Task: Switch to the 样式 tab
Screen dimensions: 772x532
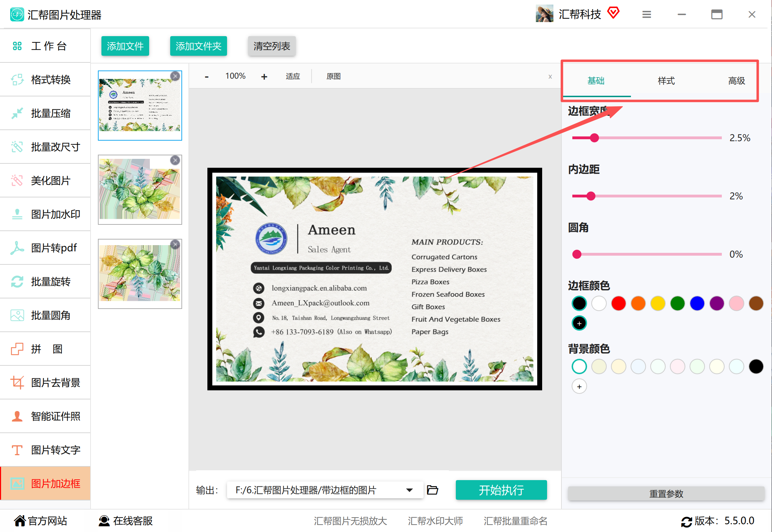Action: (x=666, y=81)
